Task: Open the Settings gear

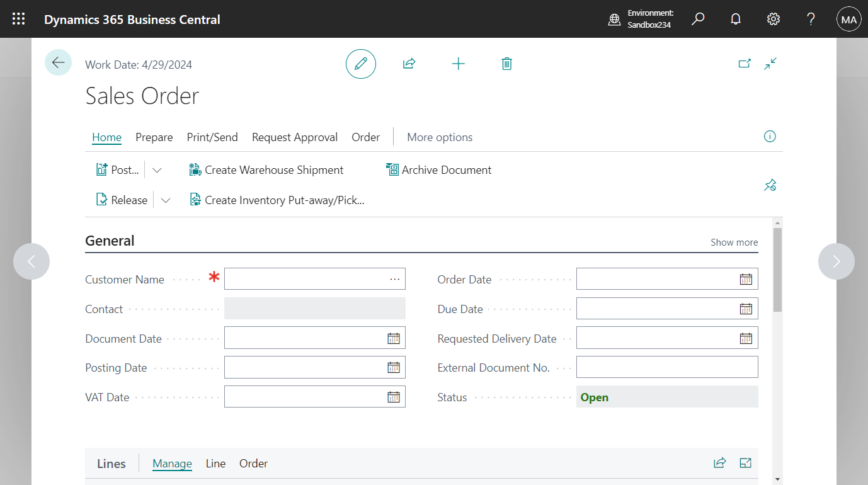Action: (x=773, y=19)
